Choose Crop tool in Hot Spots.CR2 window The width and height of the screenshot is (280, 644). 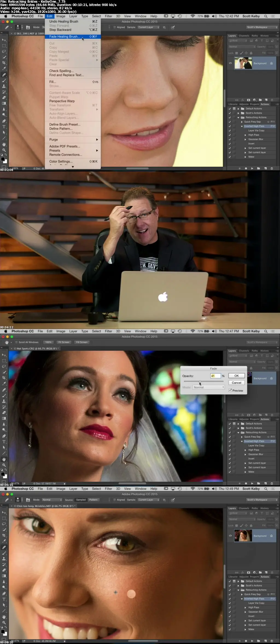(x=4, y=378)
